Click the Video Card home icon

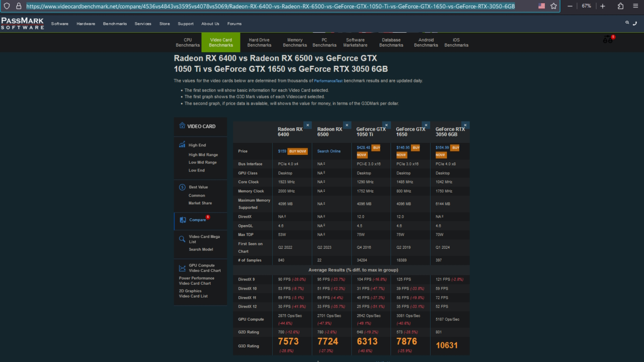(182, 126)
